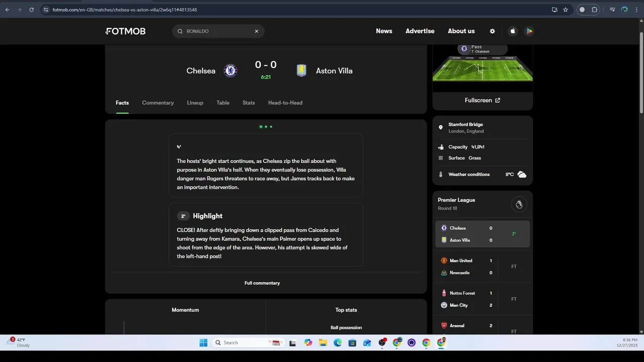Click the install app icon in address bar
Viewport: 644px width, 362px height.
tap(554, 10)
